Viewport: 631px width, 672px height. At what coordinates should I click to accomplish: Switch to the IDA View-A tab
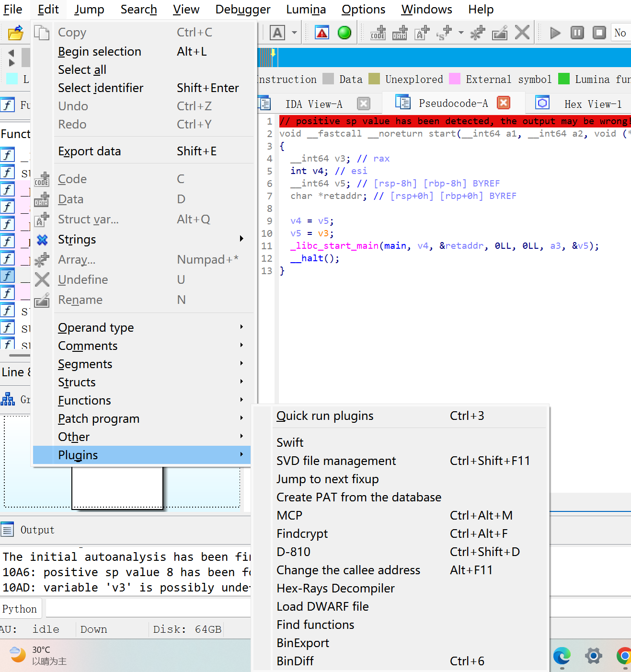314,104
